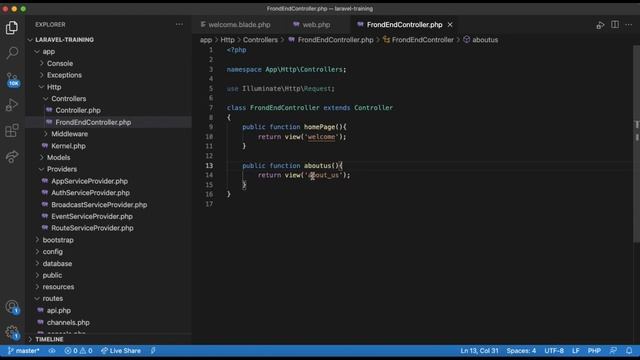Click the editor vertical scrollbar

636,143
